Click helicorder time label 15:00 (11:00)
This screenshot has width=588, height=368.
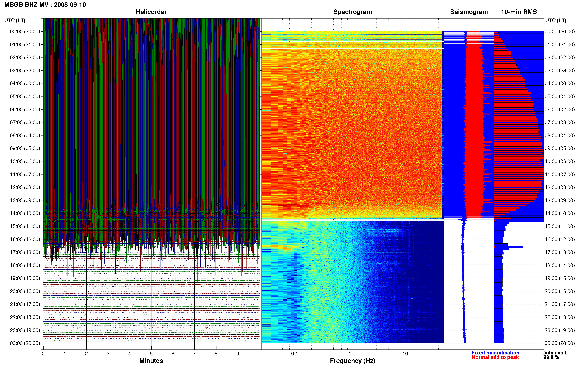click(x=25, y=226)
